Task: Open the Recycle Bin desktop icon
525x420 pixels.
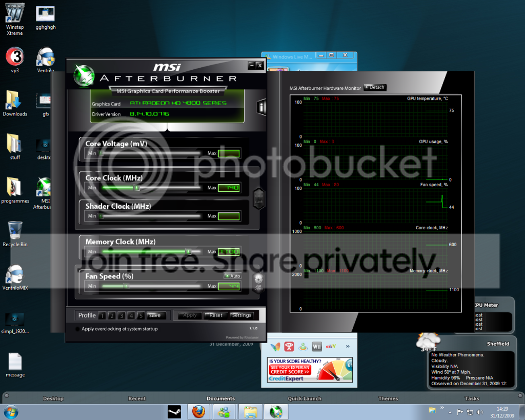Action: [15, 234]
